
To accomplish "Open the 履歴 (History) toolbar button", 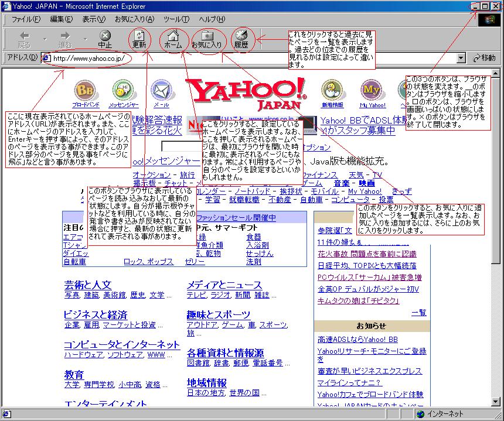I will [x=241, y=39].
